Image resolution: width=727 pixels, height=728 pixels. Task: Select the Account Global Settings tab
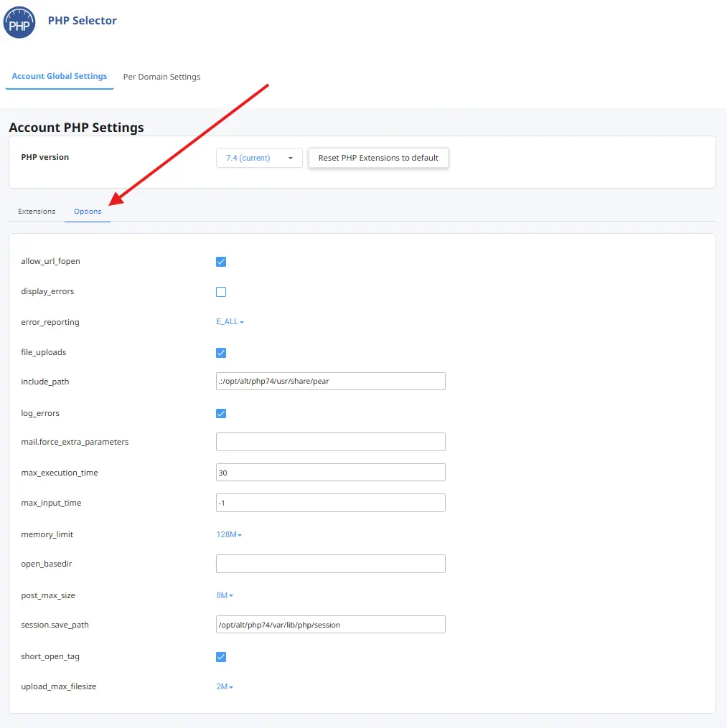coord(60,76)
